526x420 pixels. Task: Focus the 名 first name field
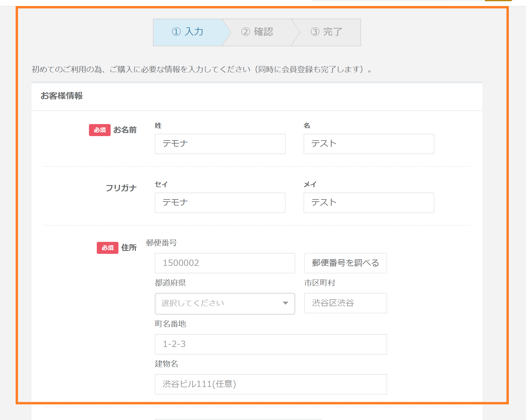[x=369, y=144]
